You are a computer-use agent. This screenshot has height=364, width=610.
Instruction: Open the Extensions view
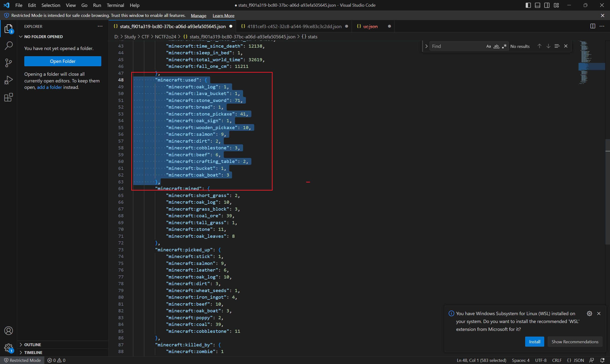pos(9,97)
